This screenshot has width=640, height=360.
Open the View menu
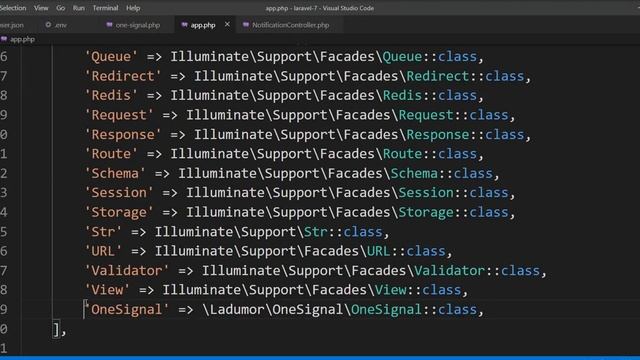click(x=41, y=8)
